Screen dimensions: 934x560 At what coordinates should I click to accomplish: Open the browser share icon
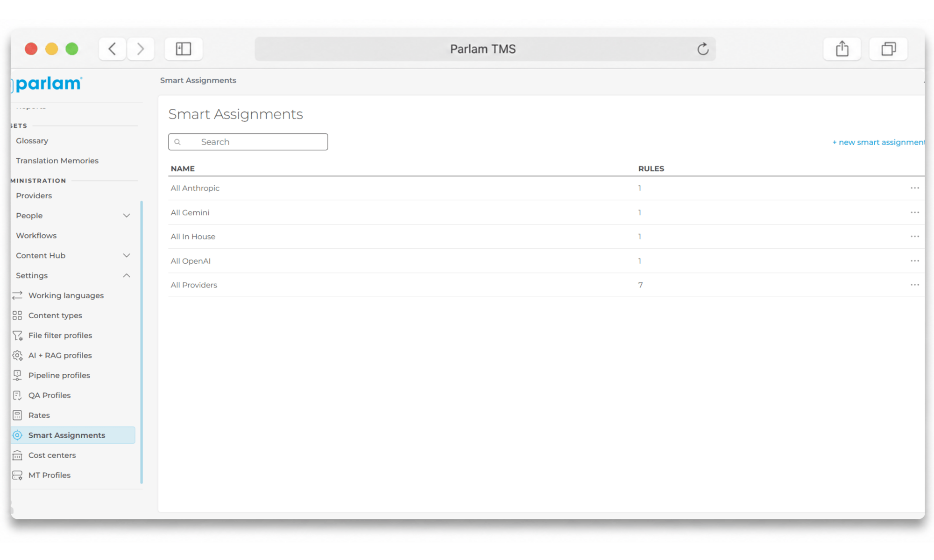[842, 49]
